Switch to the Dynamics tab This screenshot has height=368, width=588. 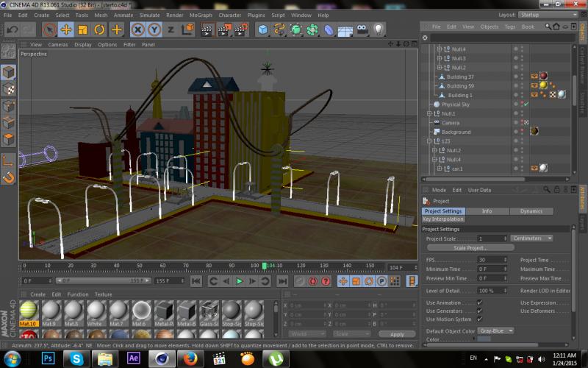(x=531, y=211)
